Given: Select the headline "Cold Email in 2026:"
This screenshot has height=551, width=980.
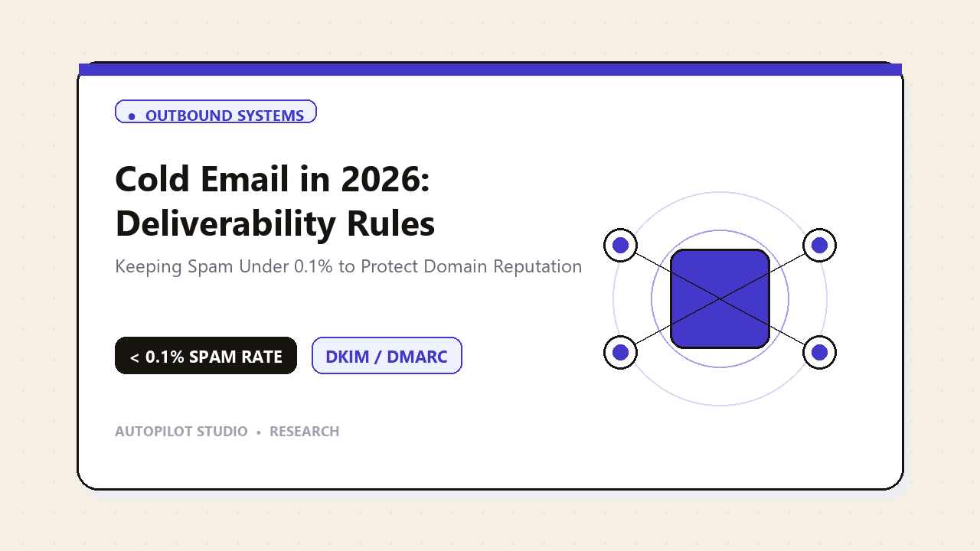Looking at the screenshot, I should click(x=273, y=180).
